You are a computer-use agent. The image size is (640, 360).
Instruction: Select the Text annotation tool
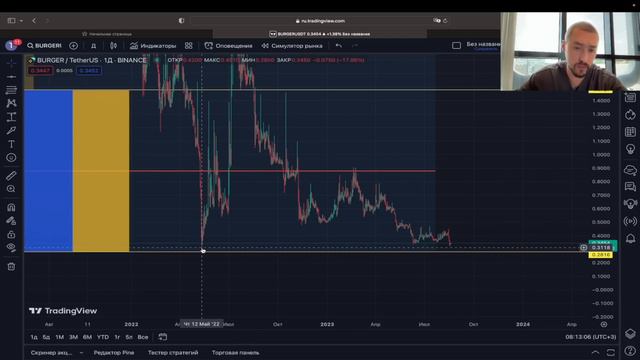[11, 144]
